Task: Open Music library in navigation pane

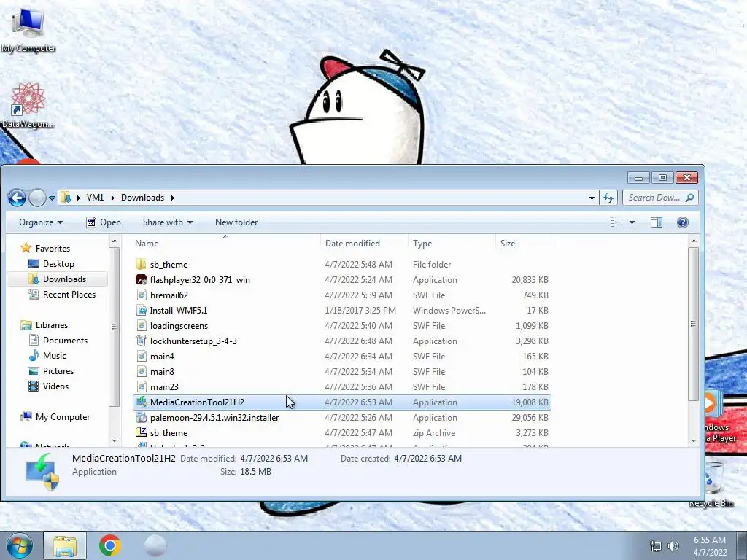Action: point(54,356)
